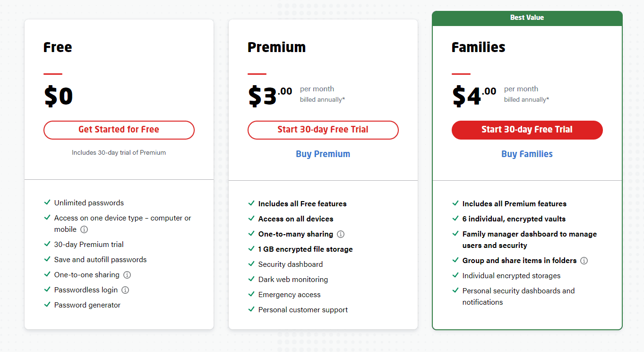Open the Buy Families link
This screenshot has height=352, width=644.
[527, 154]
